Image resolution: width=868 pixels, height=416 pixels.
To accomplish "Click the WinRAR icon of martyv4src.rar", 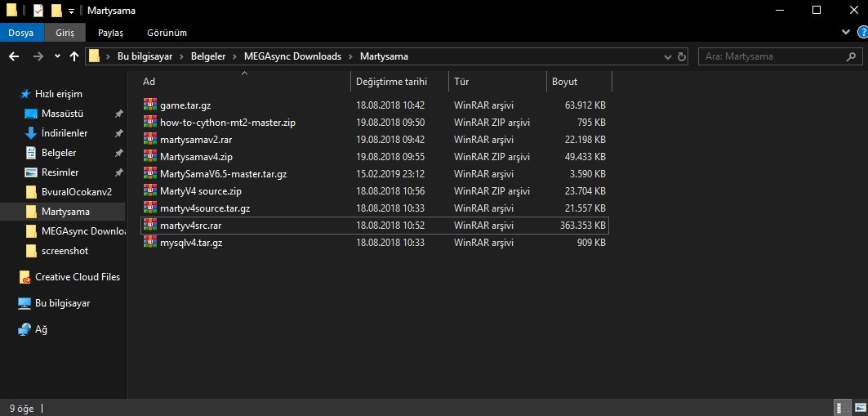I will pos(150,225).
